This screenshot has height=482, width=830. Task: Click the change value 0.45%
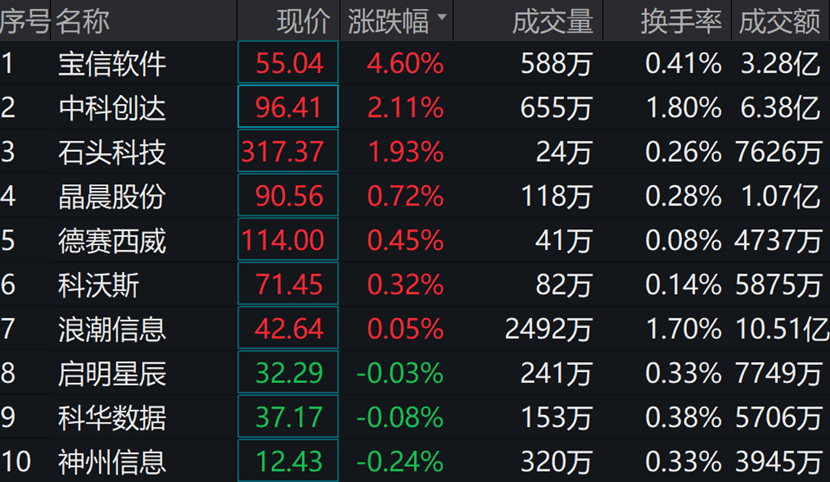tap(405, 241)
